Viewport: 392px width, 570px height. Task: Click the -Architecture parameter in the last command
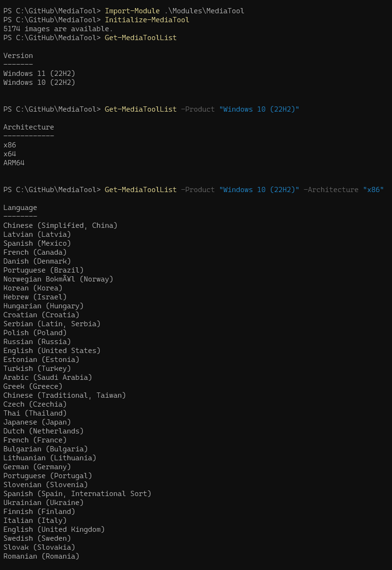(331, 190)
